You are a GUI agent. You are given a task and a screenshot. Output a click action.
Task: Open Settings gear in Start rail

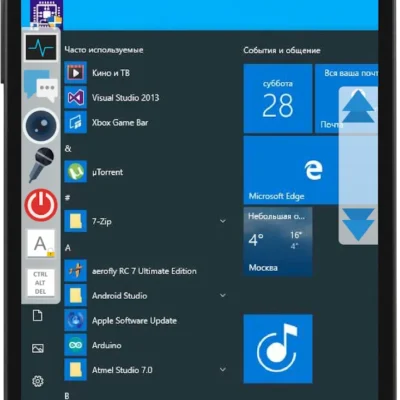click(x=38, y=381)
